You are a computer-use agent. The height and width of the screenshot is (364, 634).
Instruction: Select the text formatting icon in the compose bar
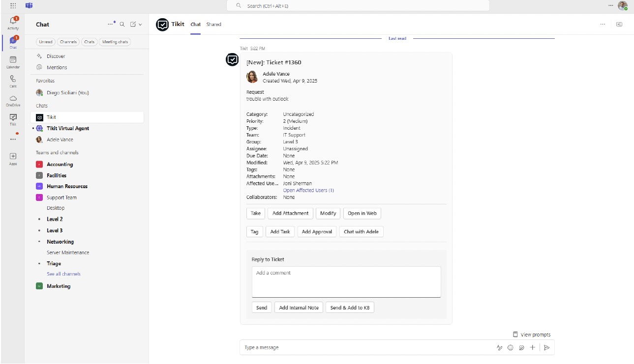click(500, 347)
